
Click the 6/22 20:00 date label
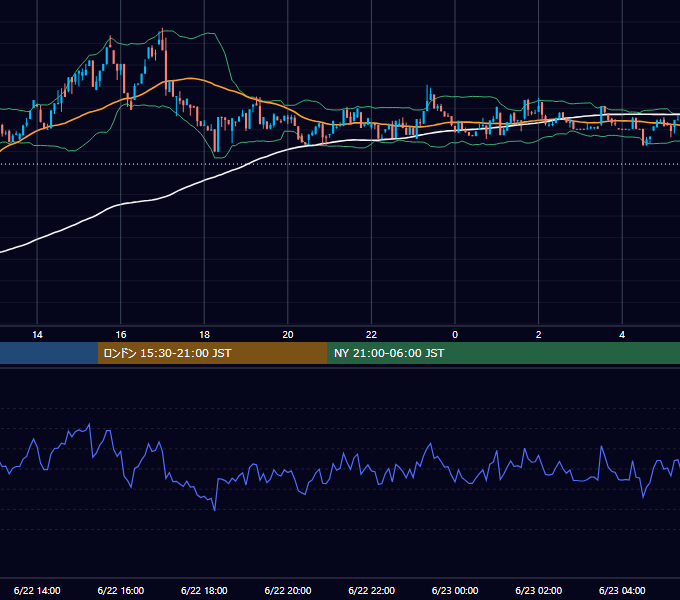[x=288, y=590]
